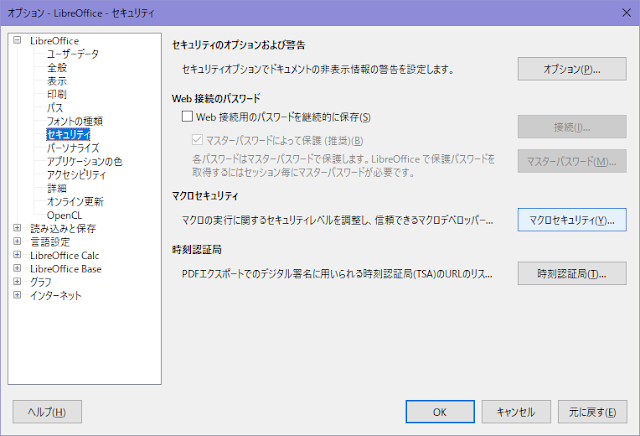Click the Web 接続のパスワード heading
Image resolution: width=640 pixels, height=436 pixels.
216,98
